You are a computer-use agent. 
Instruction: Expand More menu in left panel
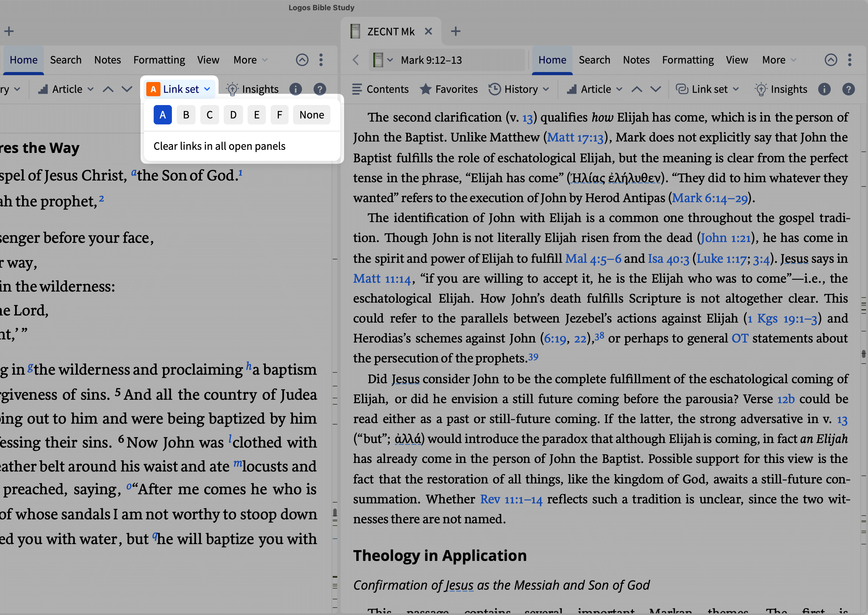coord(250,60)
